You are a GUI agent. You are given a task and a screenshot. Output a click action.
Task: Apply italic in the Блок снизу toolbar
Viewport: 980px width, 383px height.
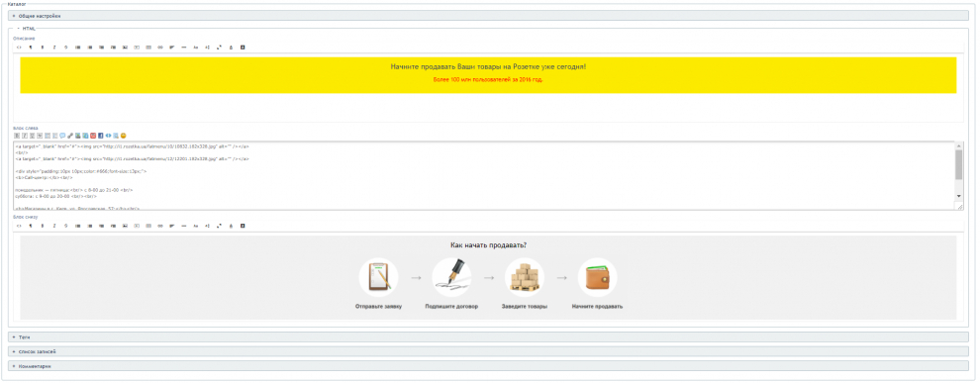point(53,225)
